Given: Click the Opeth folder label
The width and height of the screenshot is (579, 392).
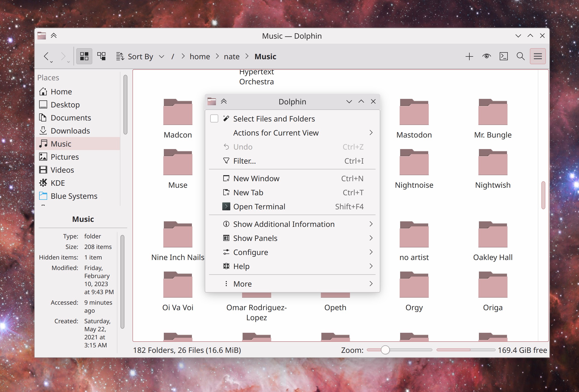Looking at the screenshot, I should [x=335, y=307].
